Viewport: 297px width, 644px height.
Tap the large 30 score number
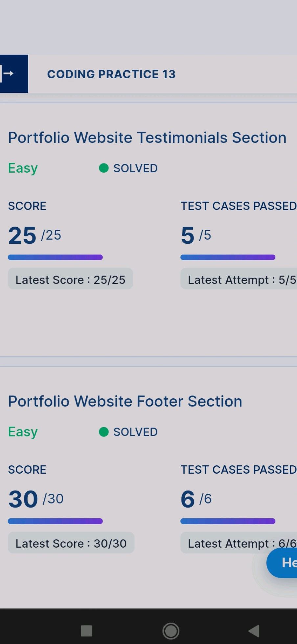pos(23,499)
